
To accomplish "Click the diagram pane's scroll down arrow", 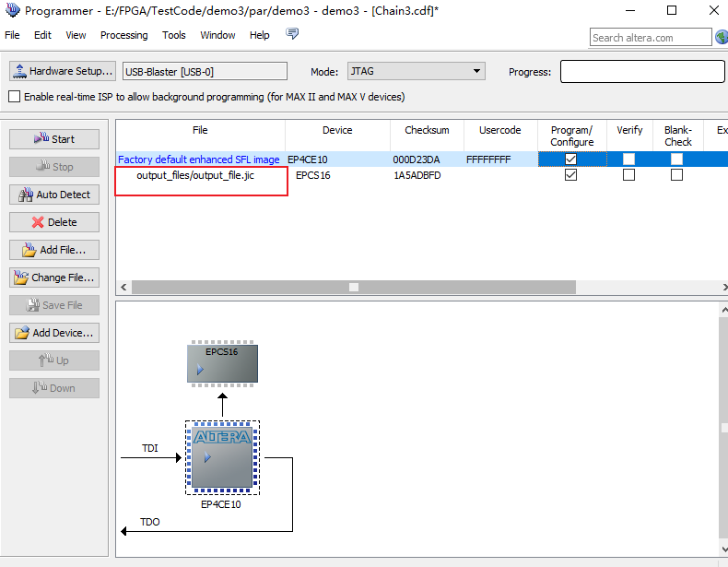I will [723, 549].
